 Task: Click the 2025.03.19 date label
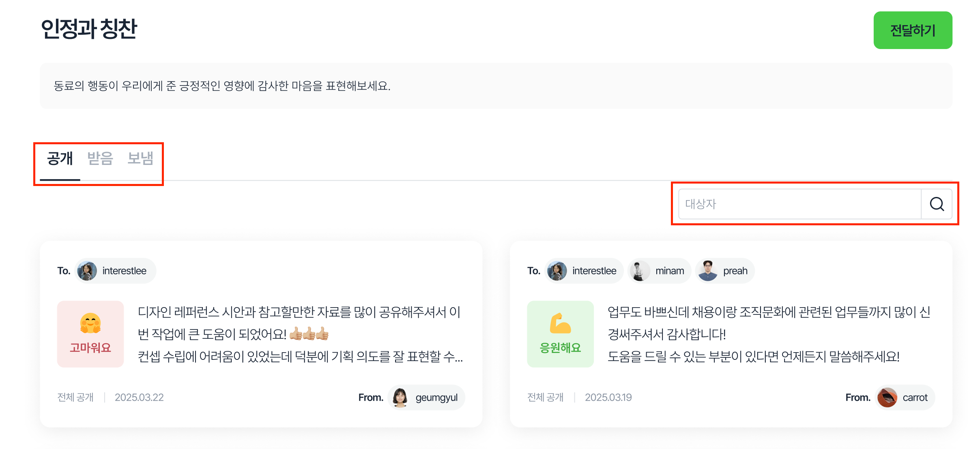click(608, 398)
